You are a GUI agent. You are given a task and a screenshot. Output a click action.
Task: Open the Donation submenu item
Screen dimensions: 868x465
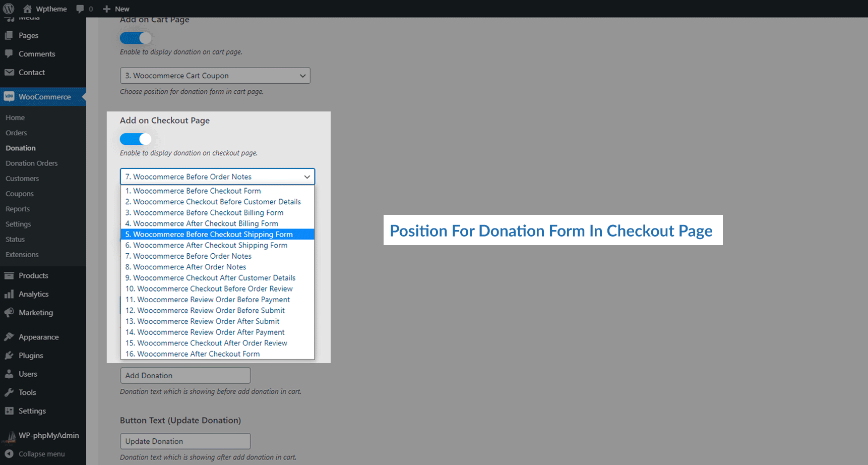coord(21,148)
